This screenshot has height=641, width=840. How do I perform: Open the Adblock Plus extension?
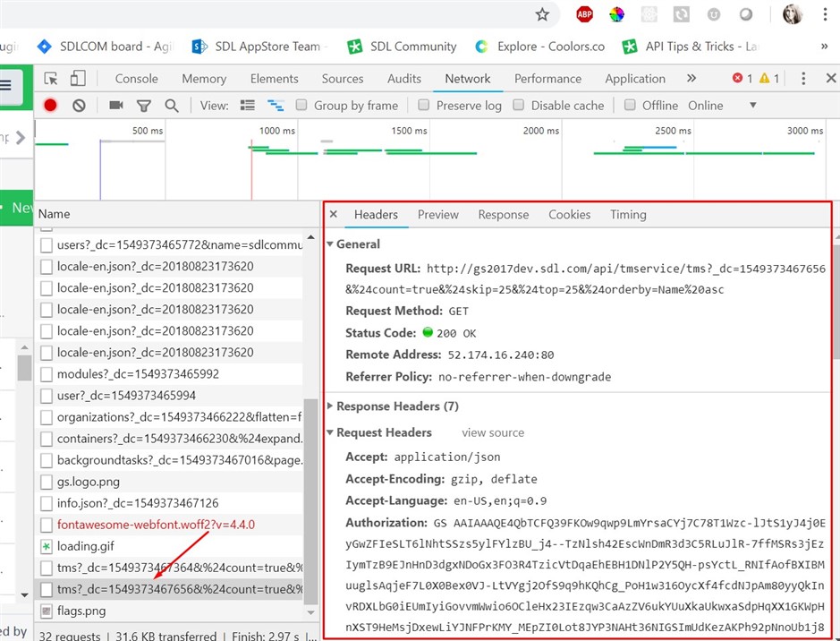click(x=584, y=14)
